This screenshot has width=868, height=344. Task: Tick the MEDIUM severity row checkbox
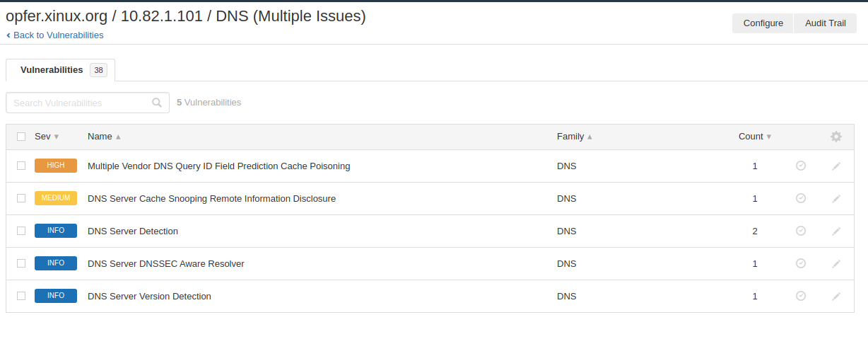21,198
